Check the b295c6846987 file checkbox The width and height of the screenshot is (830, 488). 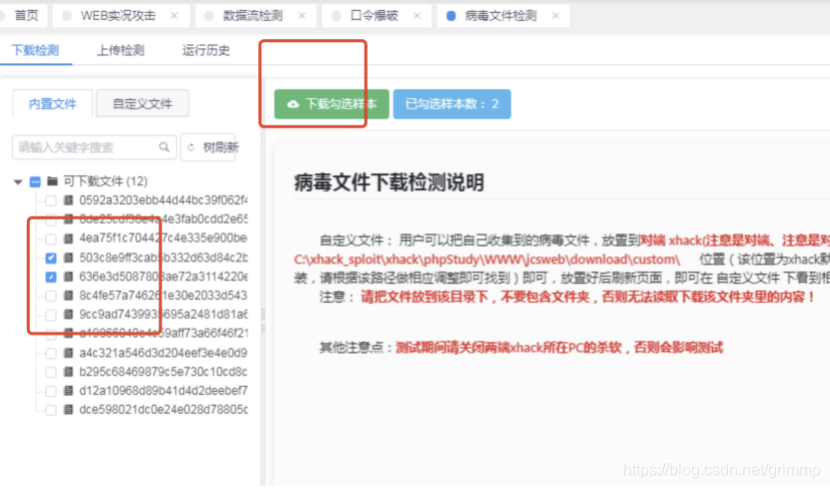(51, 372)
